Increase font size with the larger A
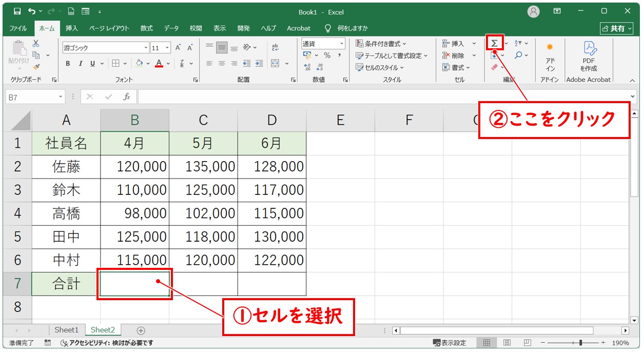 [178, 48]
